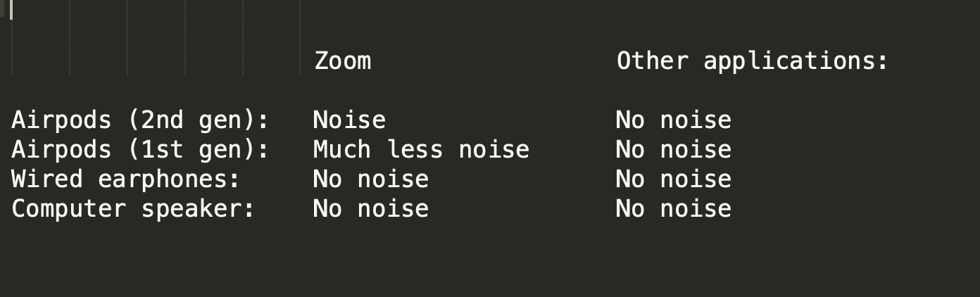Click the 'Computer speaker:' row label
Image resolution: width=980 pixels, height=297 pixels.
(133, 209)
